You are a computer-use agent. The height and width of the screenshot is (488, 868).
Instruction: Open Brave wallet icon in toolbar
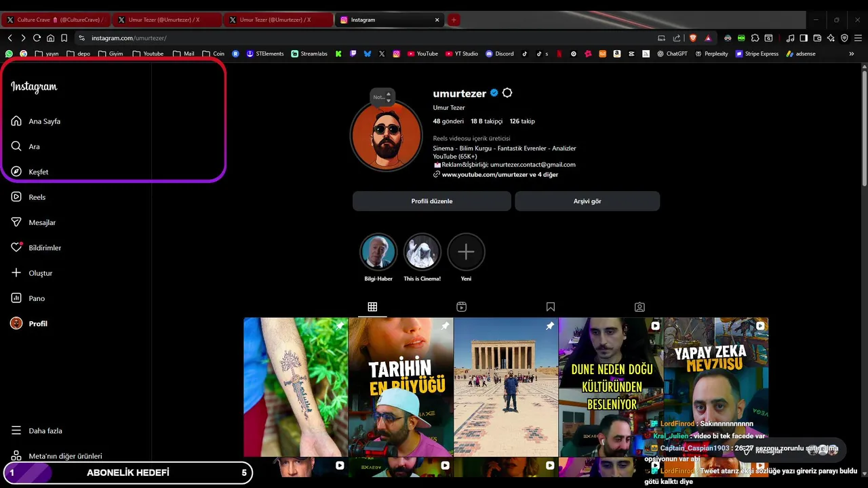pos(817,38)
